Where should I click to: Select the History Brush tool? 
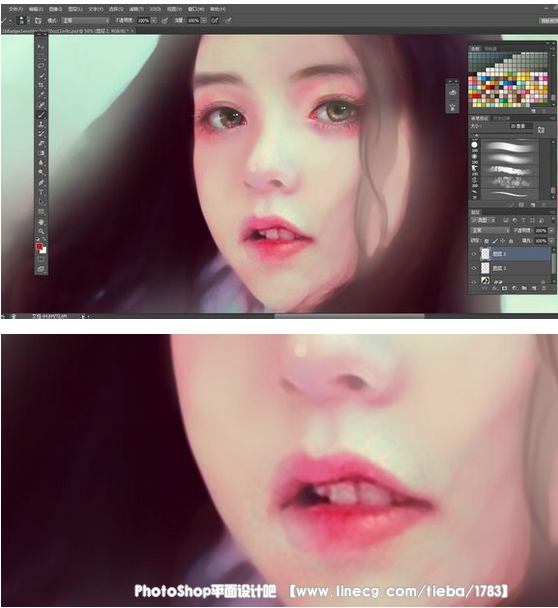(41, 134)
